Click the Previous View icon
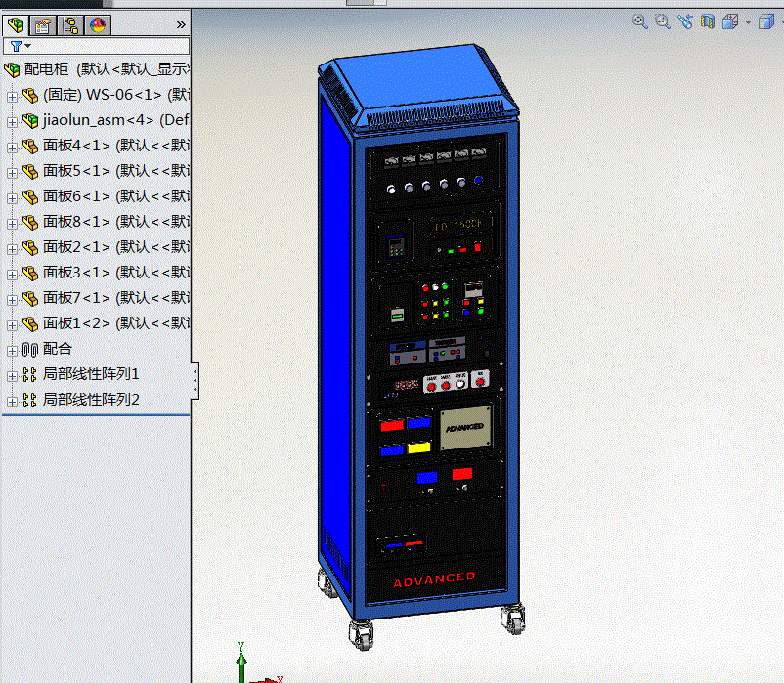Viewport: 784px width, 683px height. click(x=684, y=21)
